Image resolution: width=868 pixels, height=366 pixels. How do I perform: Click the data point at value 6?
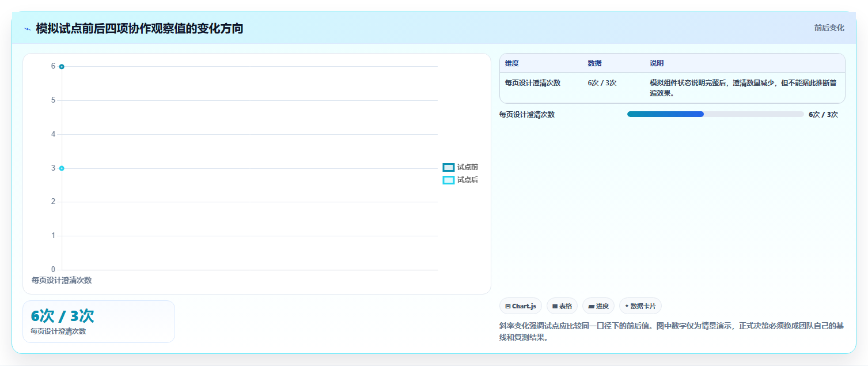[62, 67]
